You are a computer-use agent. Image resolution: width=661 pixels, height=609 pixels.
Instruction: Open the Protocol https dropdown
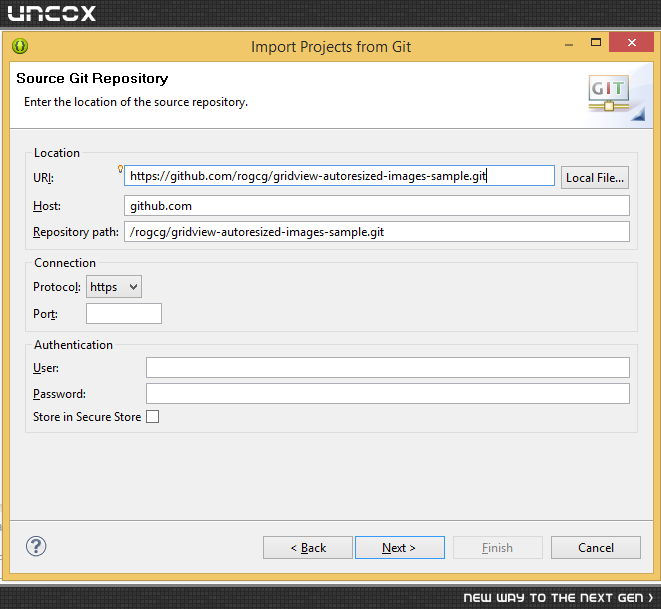click(114, 287)
